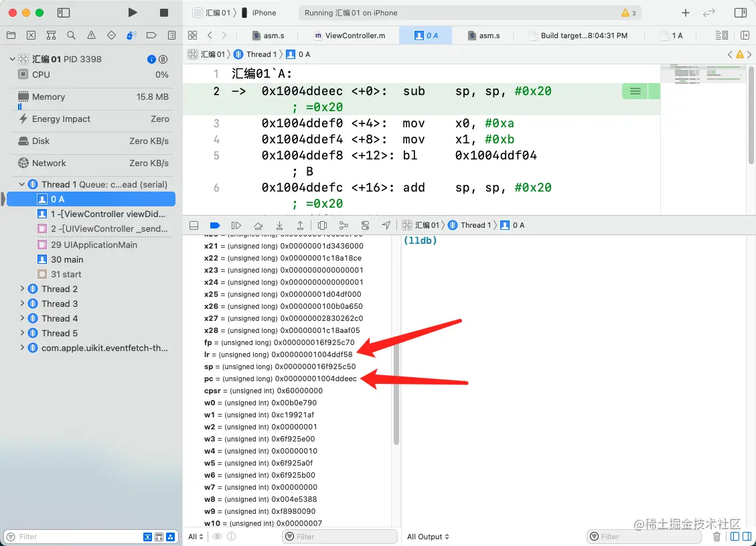The width and height of the screenshot is (756, 546).
Task: Select the debug navigator icon
Action: 131,36
